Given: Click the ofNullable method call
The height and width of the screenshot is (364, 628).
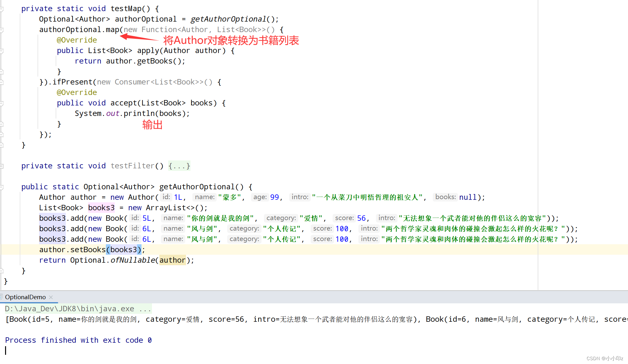Looking at the screenshot, I should 133,260.
